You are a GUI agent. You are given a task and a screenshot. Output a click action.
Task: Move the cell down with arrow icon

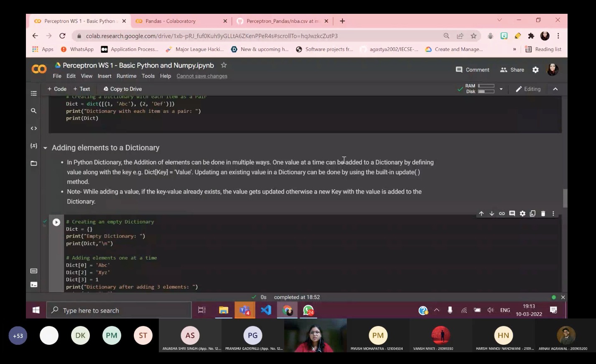coord(492,214)
